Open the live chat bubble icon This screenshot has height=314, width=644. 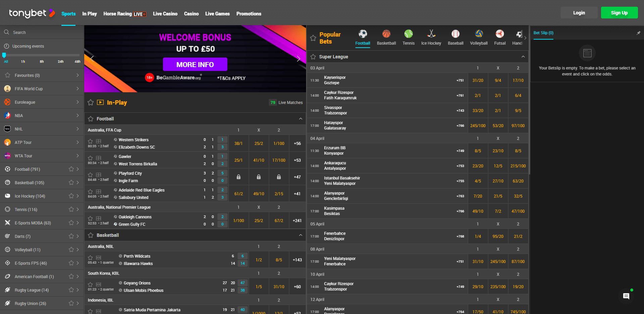coord(626,296)
